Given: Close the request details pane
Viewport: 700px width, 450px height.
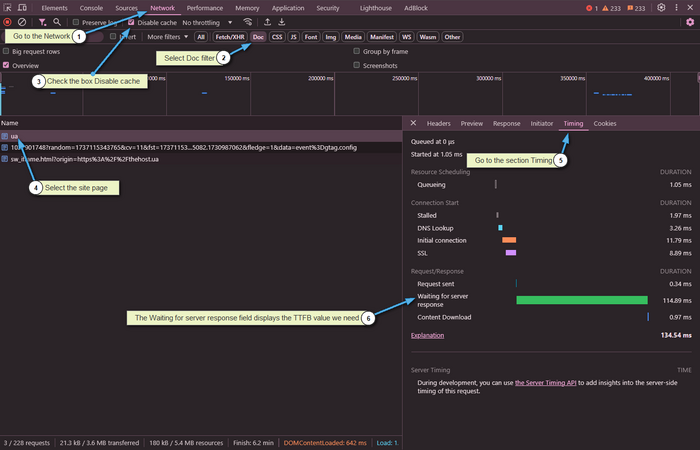Looking at the screenshot, I should coord(413,123).
